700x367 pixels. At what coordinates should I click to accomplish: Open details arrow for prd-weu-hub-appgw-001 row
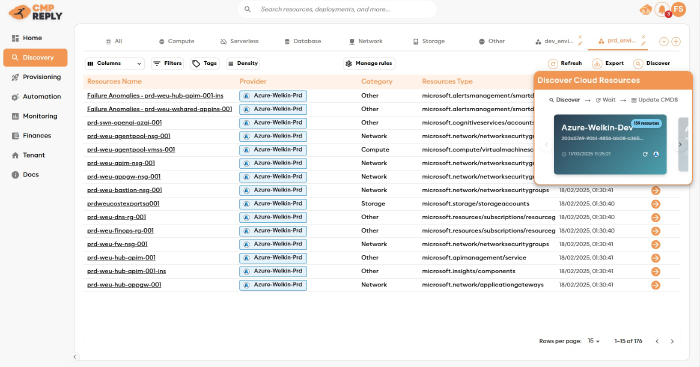click(x=655, y=285)
